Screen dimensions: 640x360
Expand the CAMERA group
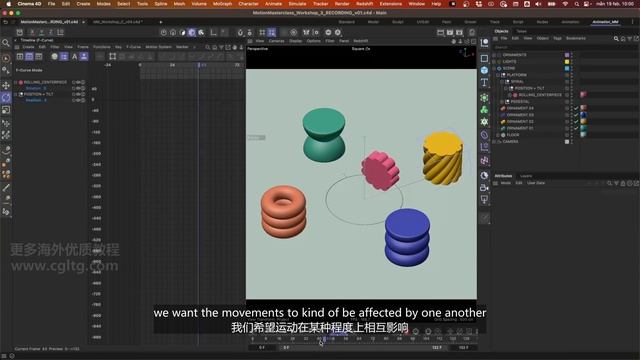tap(494, 142)
